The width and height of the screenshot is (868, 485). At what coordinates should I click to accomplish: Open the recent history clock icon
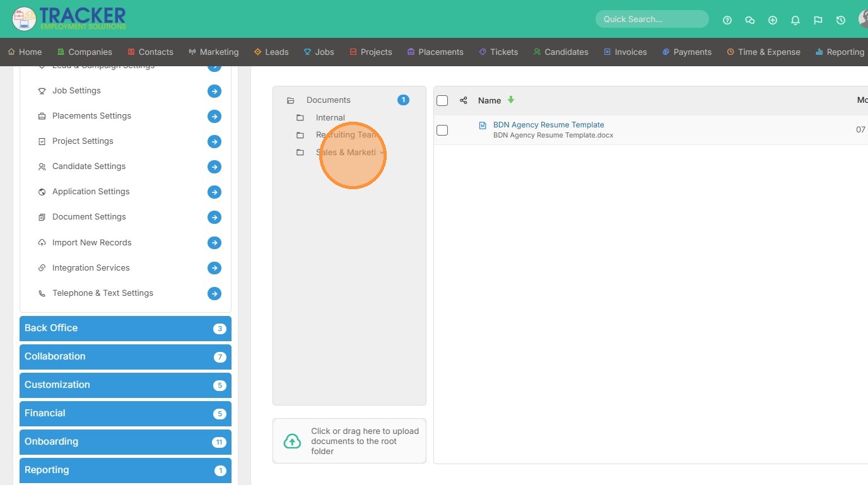(x=841, y=20)
